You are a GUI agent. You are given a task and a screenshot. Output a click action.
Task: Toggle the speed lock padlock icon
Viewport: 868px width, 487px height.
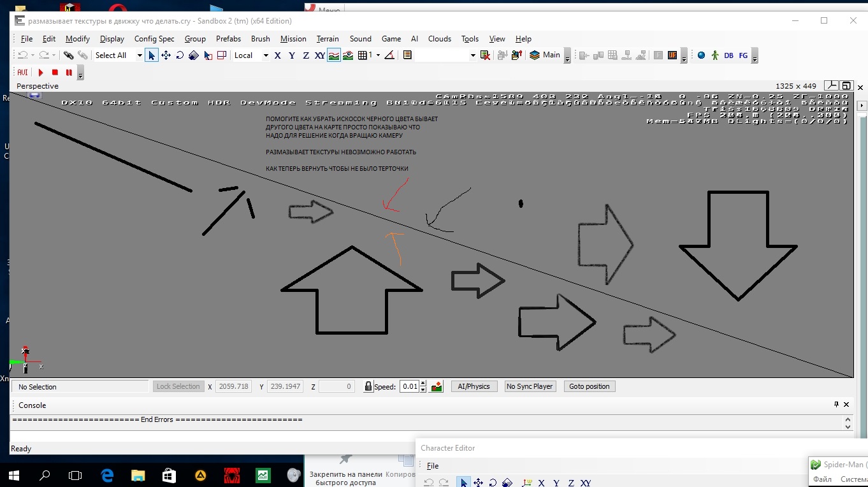click(x=368, y=386)
